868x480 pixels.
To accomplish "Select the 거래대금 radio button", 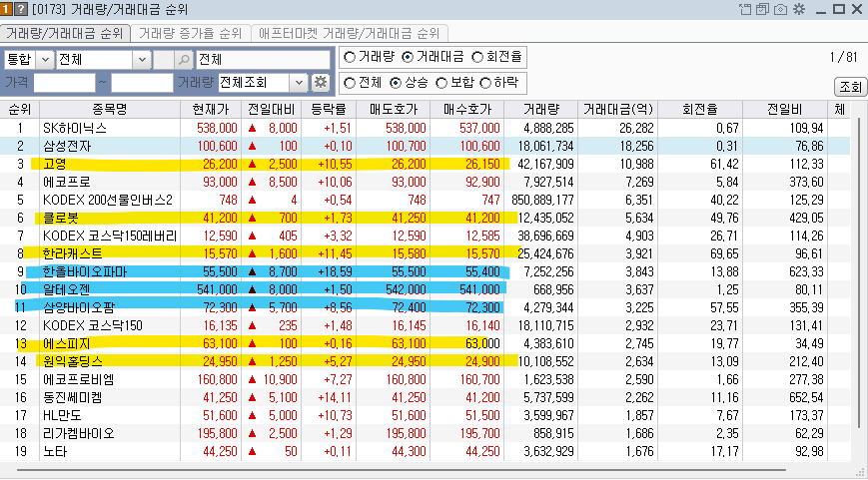I will coord(408,57).
